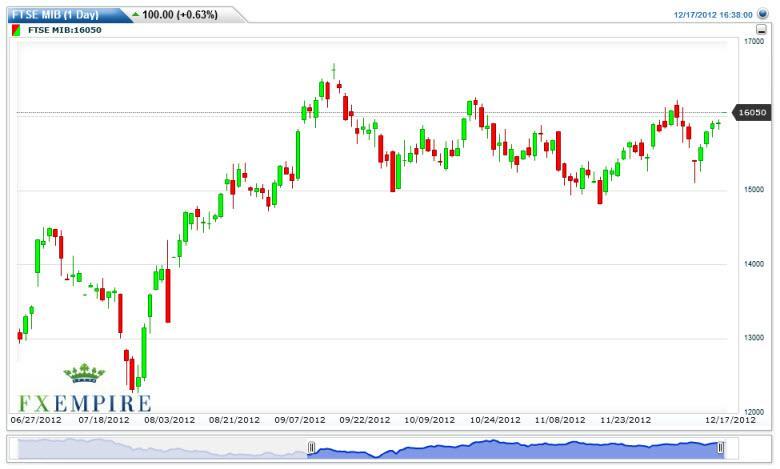The height and width of the screenshot is (469, 780).
Task: Click the 13000 price axis label
Action: click(x=752, y=338)
